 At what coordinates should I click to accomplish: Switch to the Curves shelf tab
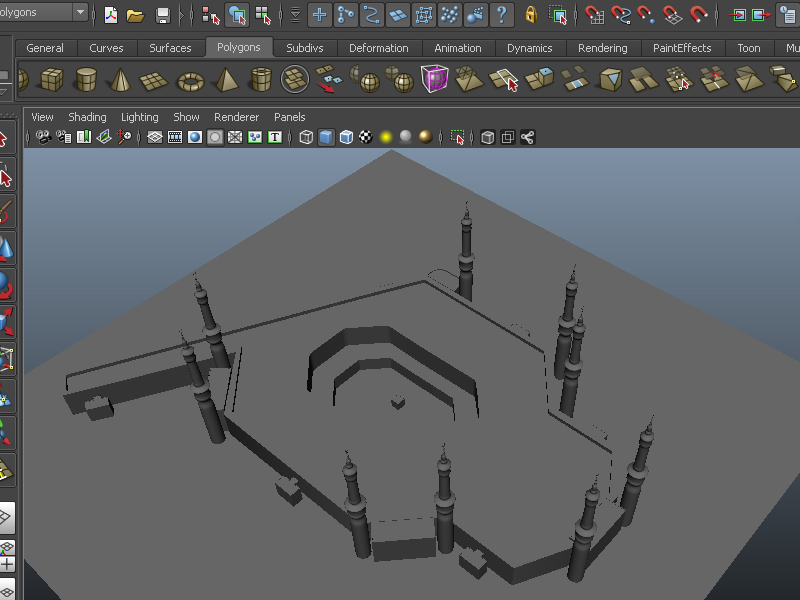point(106,48)
